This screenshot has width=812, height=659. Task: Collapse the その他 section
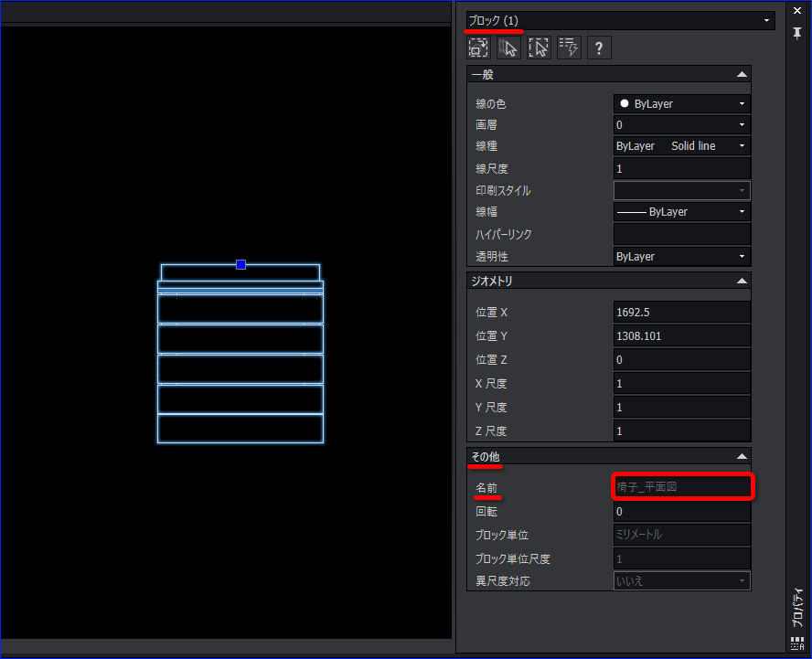tap(742, 456)
